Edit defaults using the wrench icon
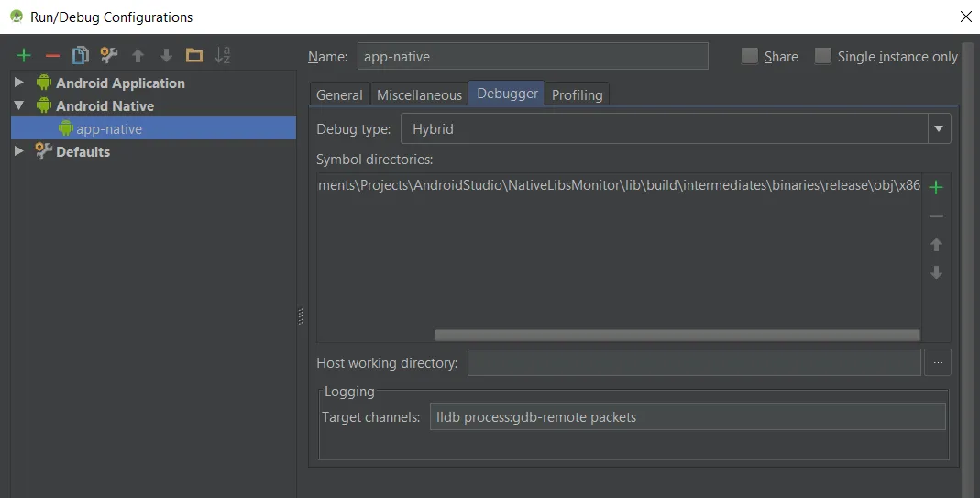Image resolution: width=980 pixels, height=498 pixels. [109, 56]
